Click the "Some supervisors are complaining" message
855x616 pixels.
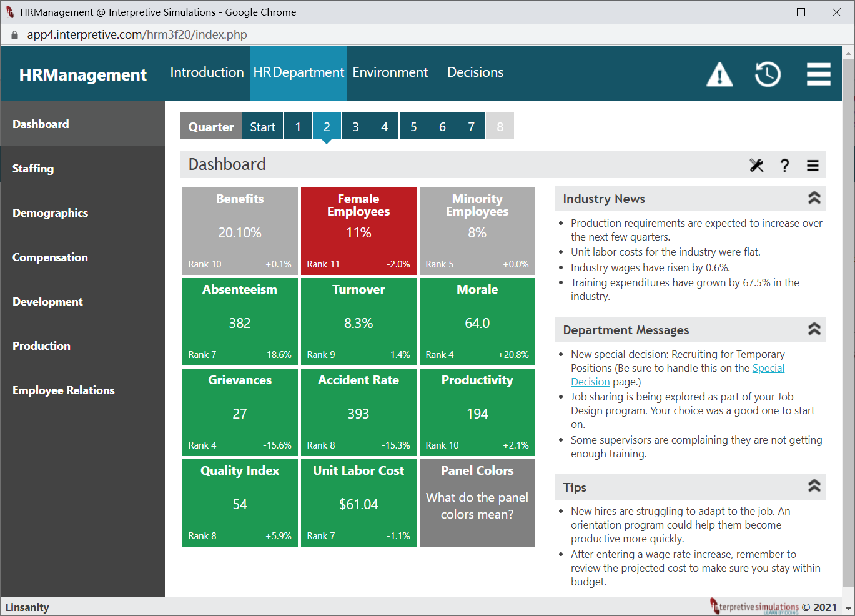click(696, 447)
